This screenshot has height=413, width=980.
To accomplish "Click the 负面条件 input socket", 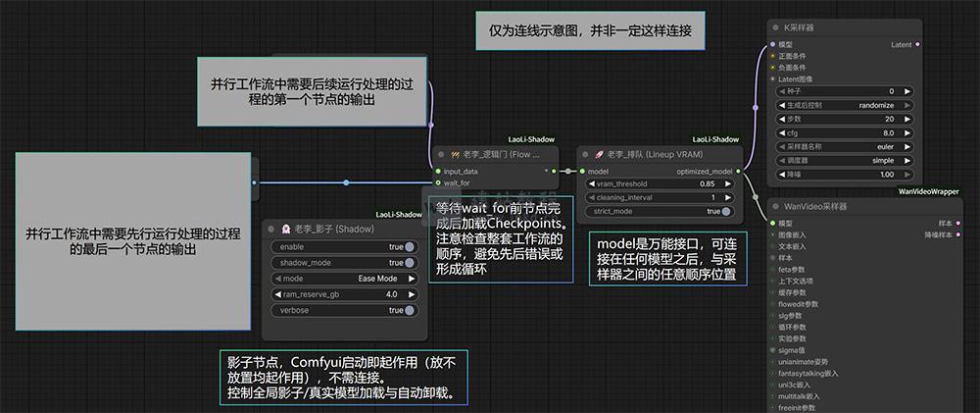I will click(772, 67).
